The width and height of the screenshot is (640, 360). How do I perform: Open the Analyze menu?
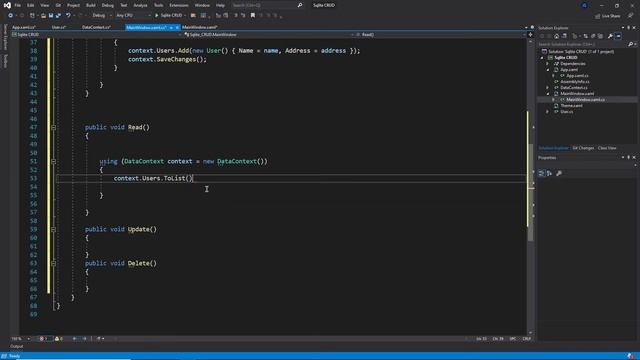(140, 5)
